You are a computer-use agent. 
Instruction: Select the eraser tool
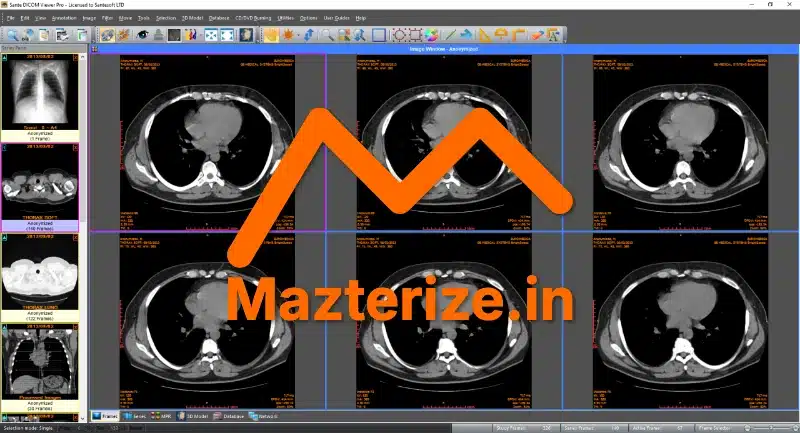[x=537, y=35]
